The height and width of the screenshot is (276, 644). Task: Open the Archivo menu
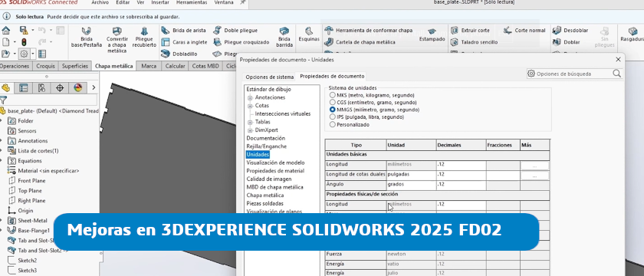100,2
